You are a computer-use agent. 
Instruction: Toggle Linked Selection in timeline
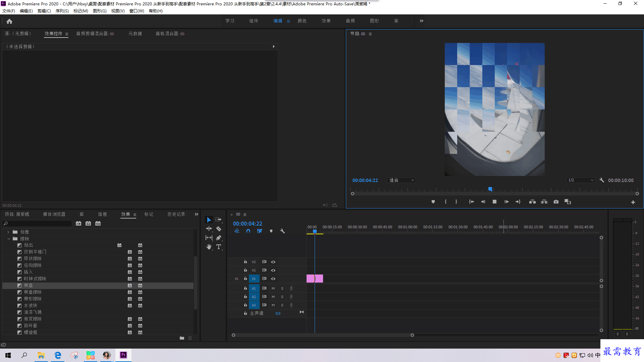(x=259, y=231)
